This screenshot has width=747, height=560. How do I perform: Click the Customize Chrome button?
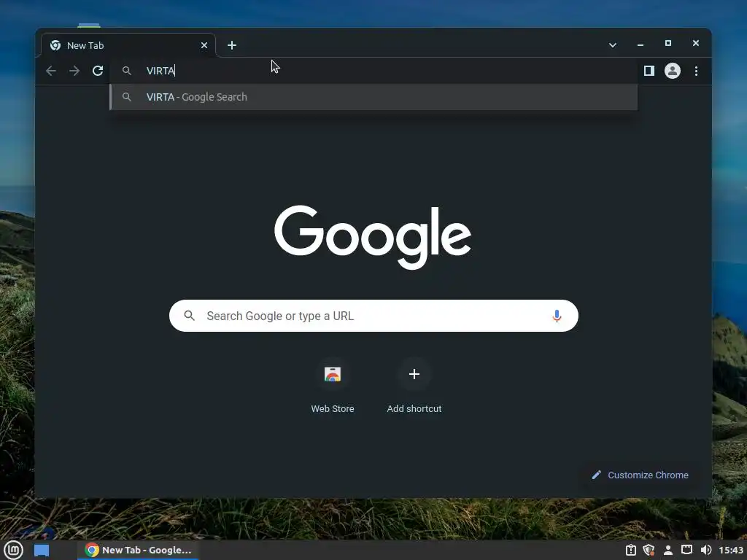pyautogui.click(x=640, y=475)
